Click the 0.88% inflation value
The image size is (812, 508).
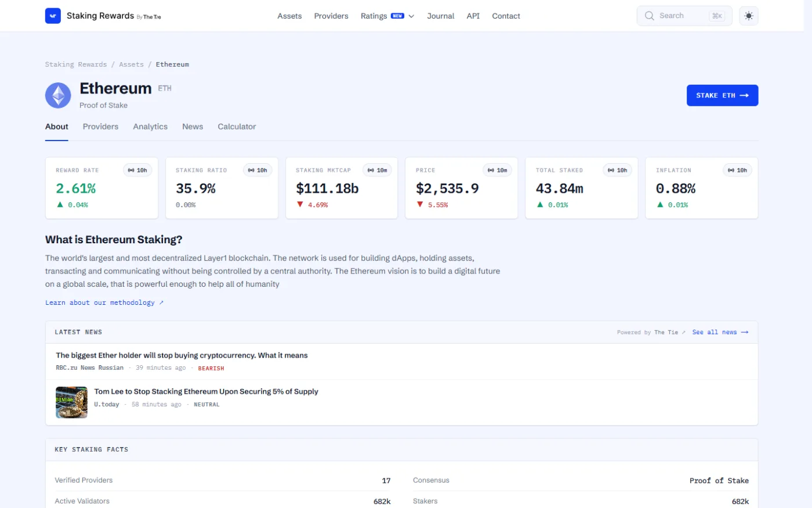676,189
